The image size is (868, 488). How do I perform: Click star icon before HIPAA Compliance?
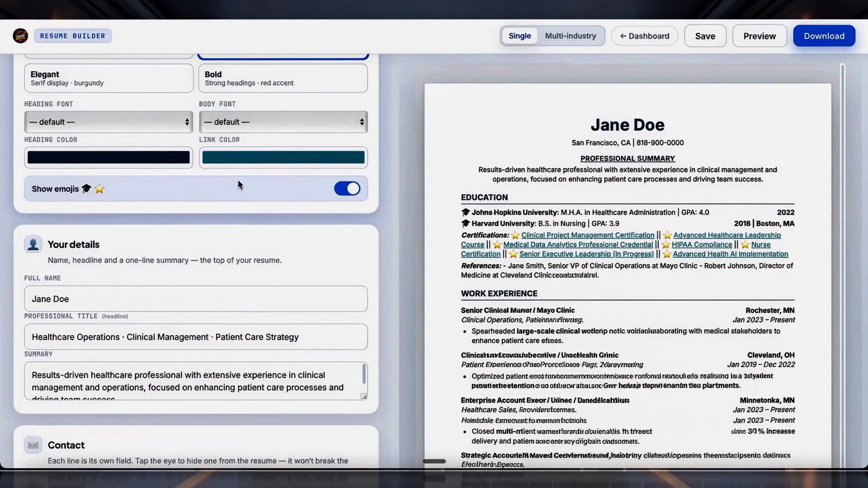click(x=665, y=244)
